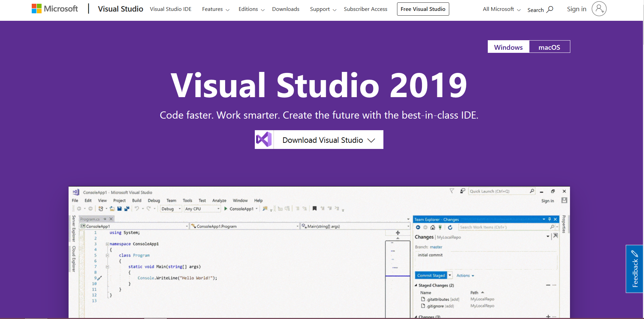Viewport: 644px width, 319px height.
Task: Click the Quick Launch search field
Action: (502, 191)
